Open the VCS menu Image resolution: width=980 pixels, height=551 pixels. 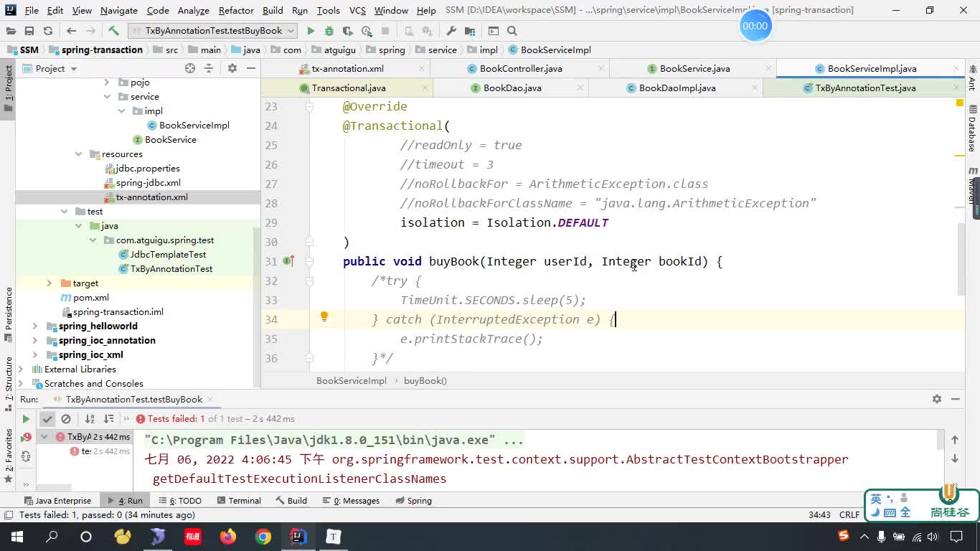tap(357, 10)
